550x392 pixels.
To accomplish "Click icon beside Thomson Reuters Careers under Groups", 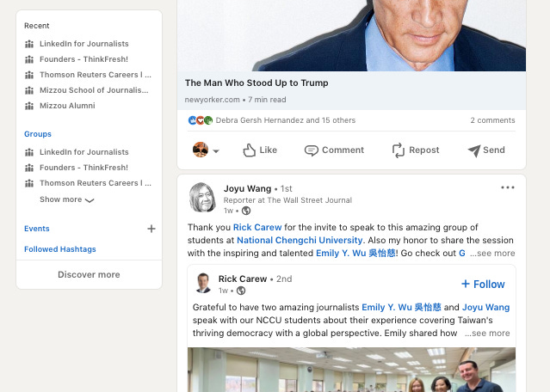I will 29,183.
